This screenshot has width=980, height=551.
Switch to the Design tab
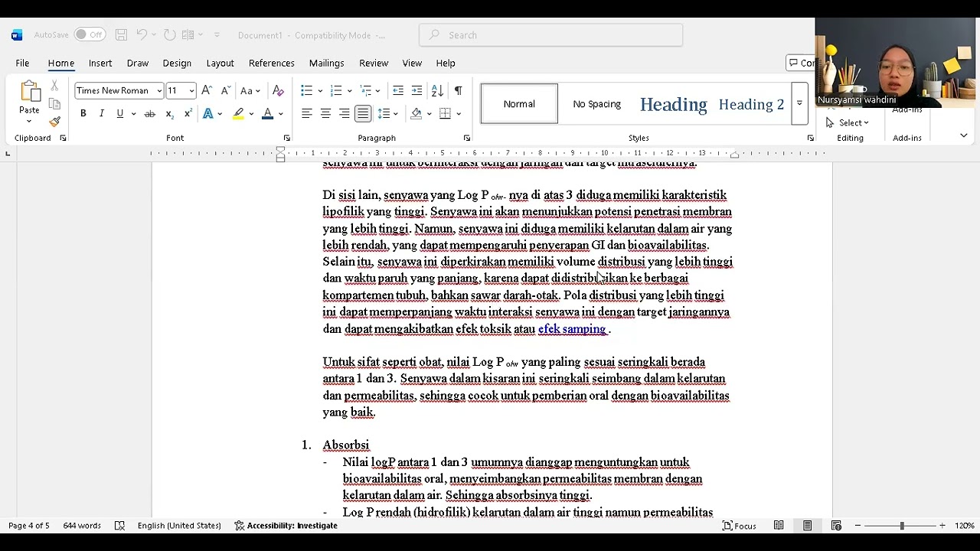pos(177,63)
